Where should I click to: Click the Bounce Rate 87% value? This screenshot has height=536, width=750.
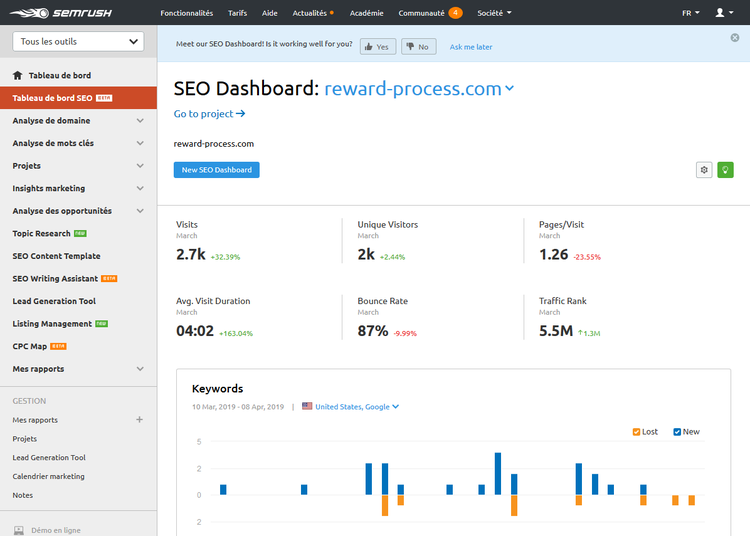[x=373, y=331]
